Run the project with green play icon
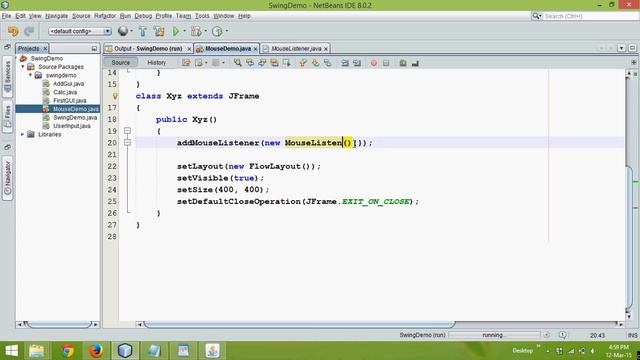Screen dimensions: 640x360 click(176, 31)
